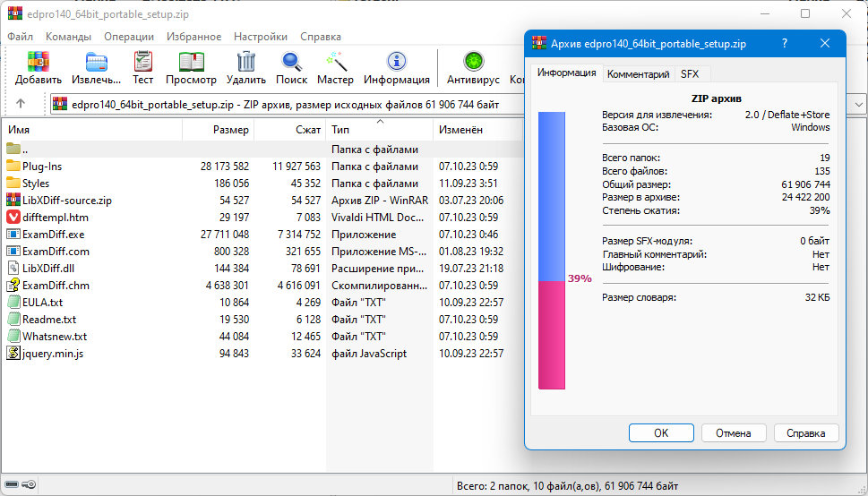Click the LibXDiff-source.zip archive icon

click(x=13, y=200)
